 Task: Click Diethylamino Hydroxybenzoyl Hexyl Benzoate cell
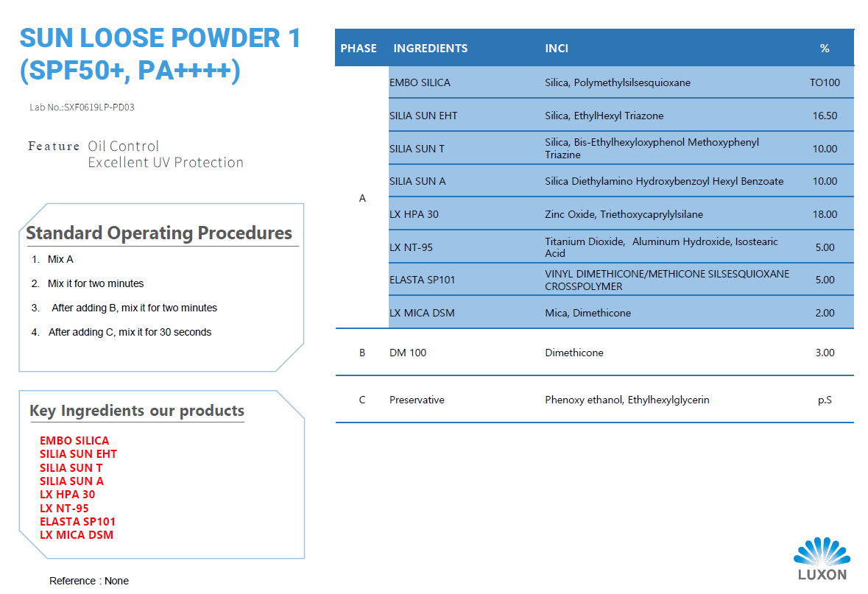tap(664, 181)
